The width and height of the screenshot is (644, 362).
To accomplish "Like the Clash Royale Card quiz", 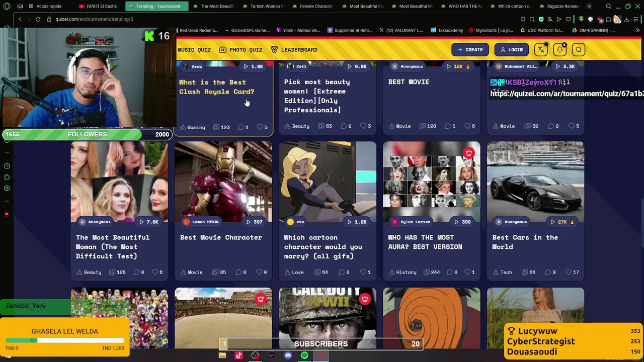I will (x=260, y=127).
